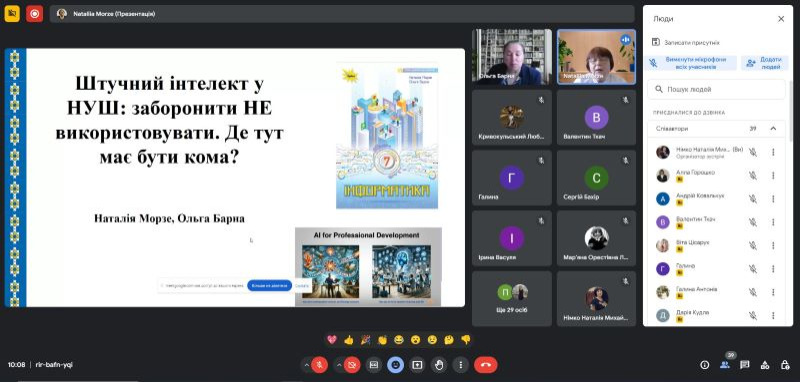The width and height of the screenshot is (800, 382).
Task: Open the activities icon
Action: pyautogui.click(x=765, y=365)
